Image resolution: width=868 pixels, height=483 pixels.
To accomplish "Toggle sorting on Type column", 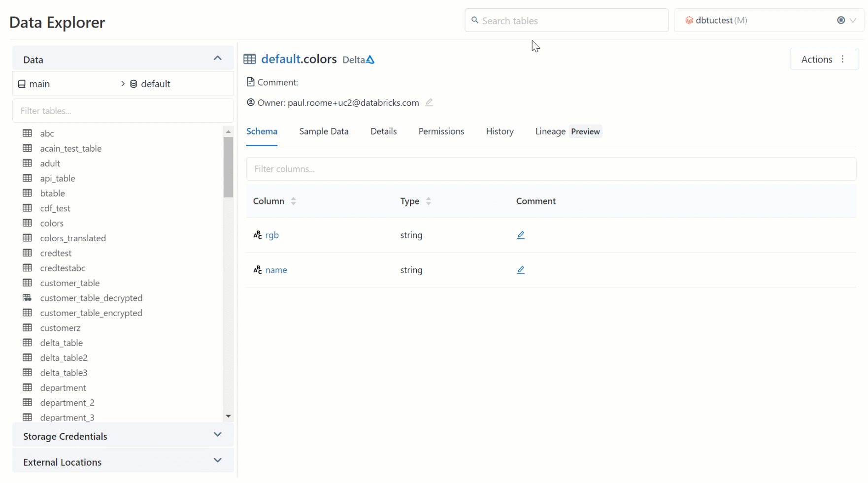I will (429, 201).
